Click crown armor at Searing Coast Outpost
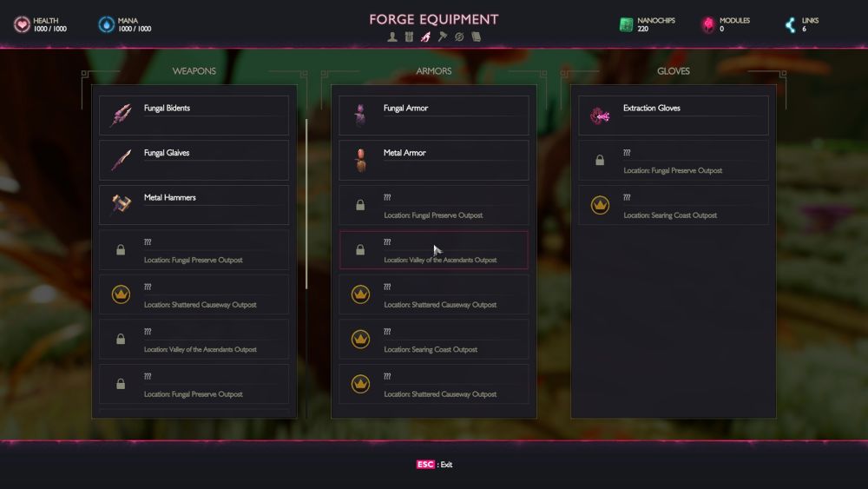Viewport: 868px width, 489px height. (x=433, y=340)
